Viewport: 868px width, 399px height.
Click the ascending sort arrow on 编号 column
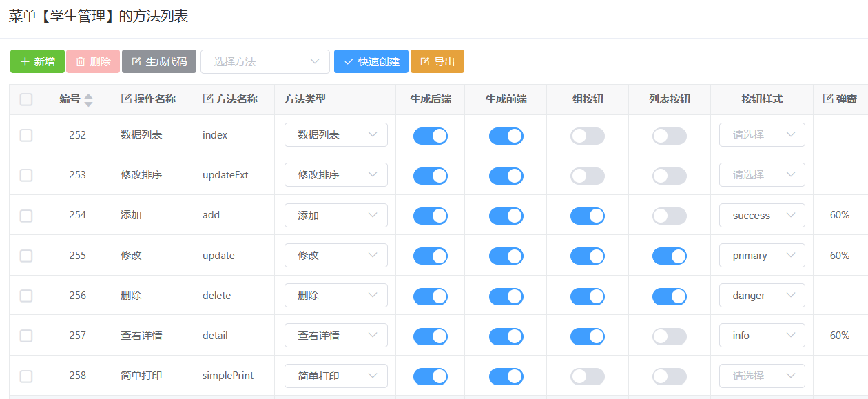[88, 95]
